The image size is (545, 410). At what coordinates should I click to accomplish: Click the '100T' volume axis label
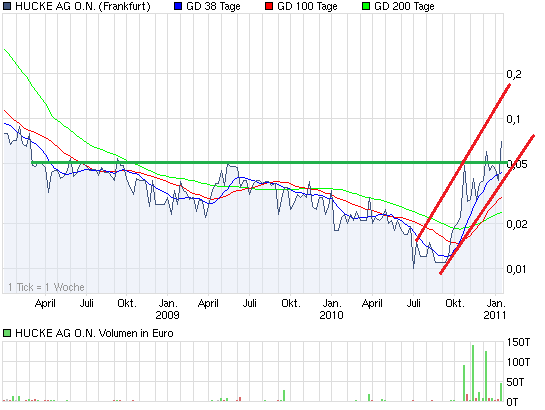pos(518,362)
